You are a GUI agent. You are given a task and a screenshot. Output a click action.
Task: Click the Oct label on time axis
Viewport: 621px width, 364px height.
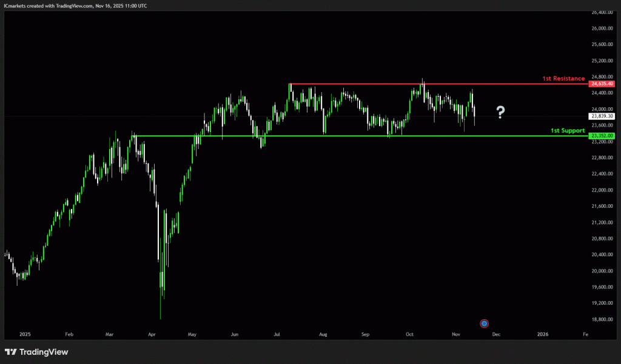(x=409, y=334)
